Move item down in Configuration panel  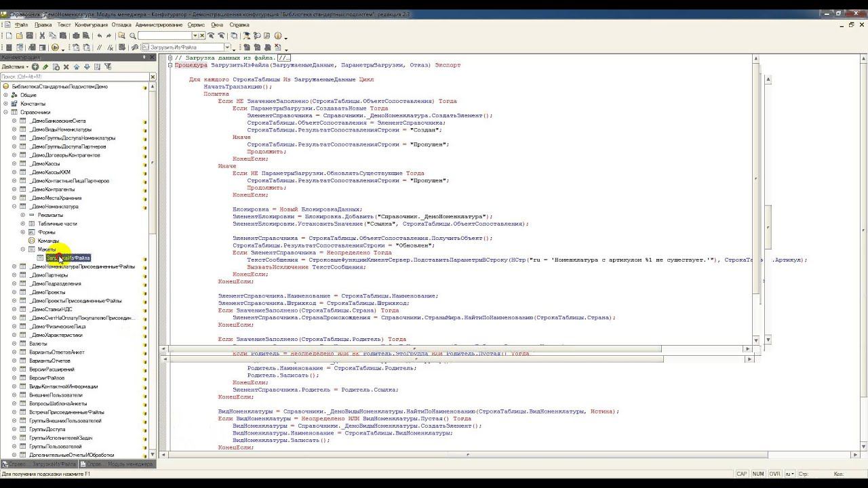87,66
